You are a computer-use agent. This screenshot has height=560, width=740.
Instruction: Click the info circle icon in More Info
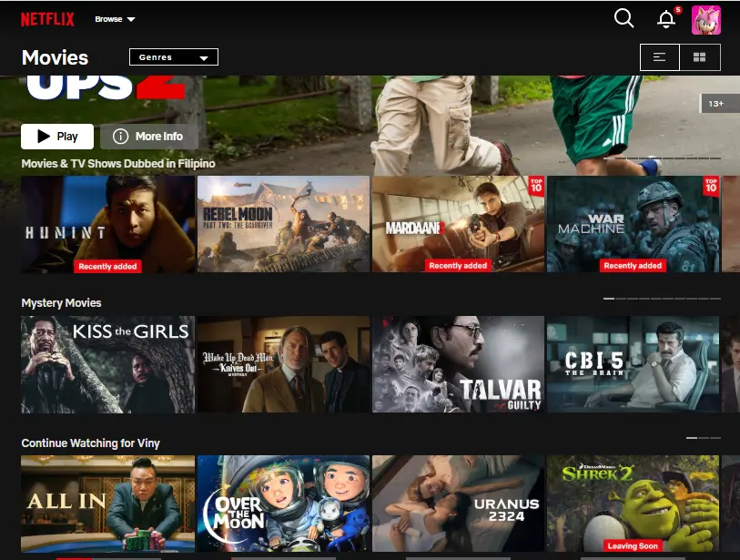click(x=120, y=137)
